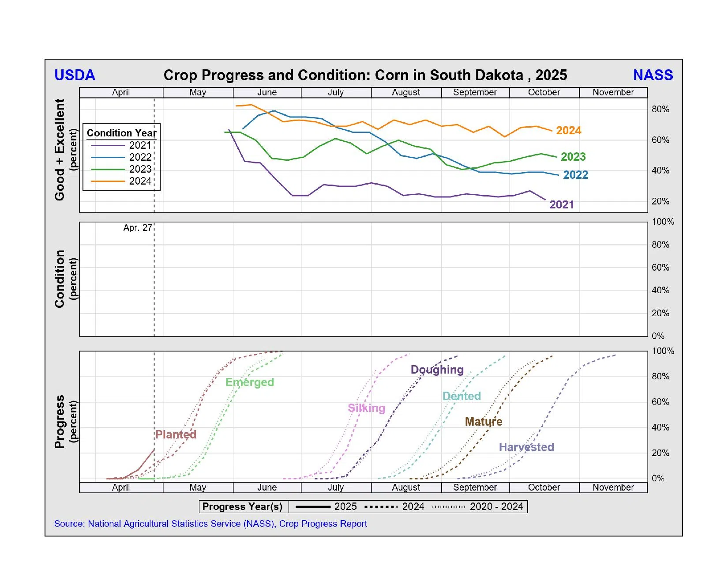Click the orange 2024 line swatch in the legend
The image size is (728, 563).
click(108, 181)
